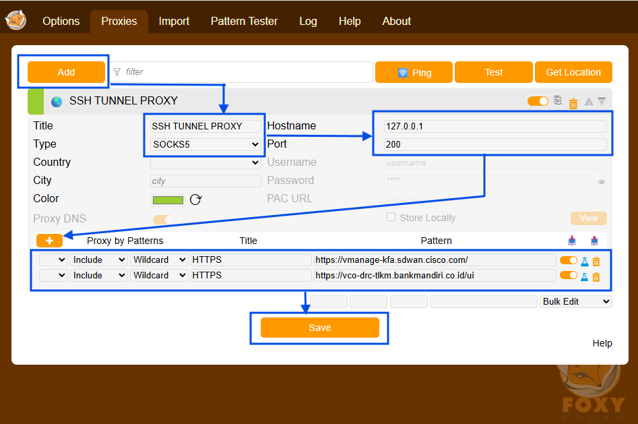638x424 pixels.
Task: Click the Add proxy button
Action: [66, 72]
